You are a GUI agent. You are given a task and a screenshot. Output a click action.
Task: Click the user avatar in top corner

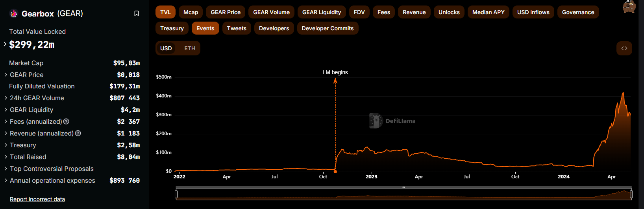(629, 6)
